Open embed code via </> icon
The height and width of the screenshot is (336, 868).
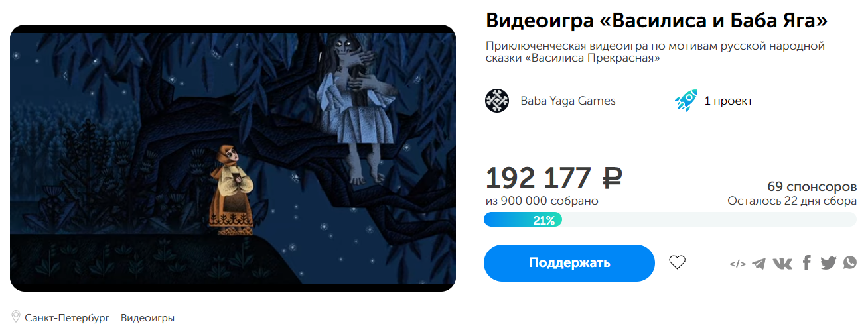tap(737, 264)
